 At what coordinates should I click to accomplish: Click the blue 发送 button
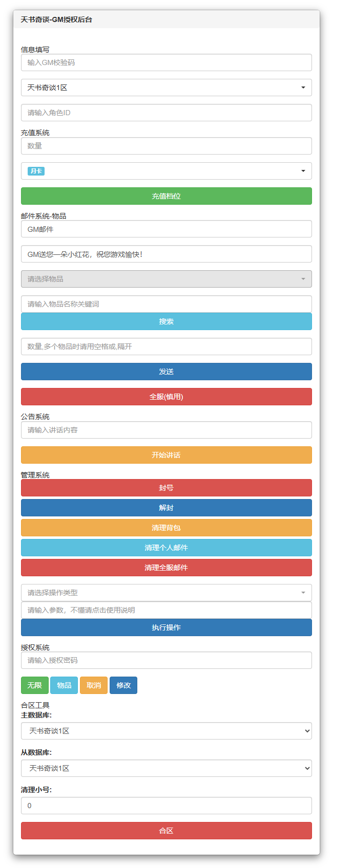pyautogui.click(x=166, y=372)
